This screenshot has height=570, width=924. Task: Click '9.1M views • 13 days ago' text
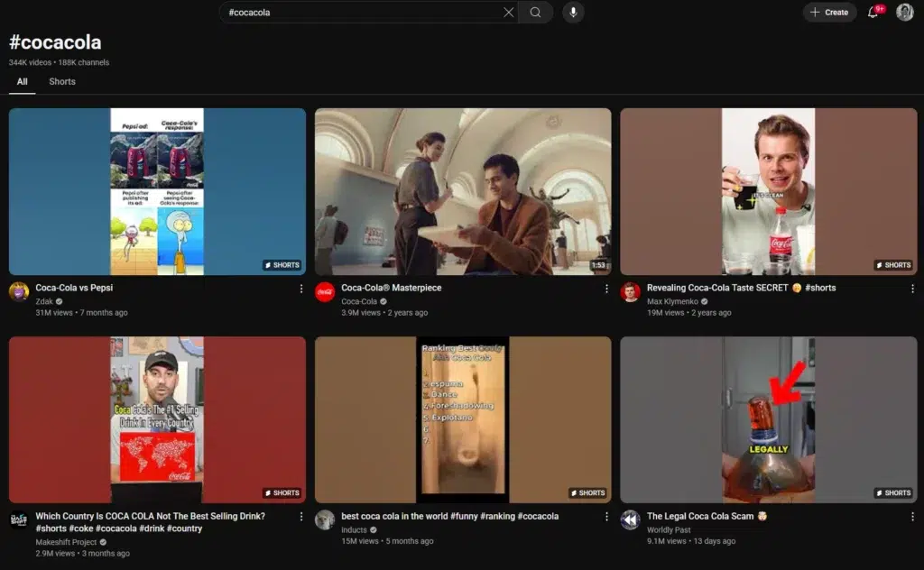coord(690,541)
